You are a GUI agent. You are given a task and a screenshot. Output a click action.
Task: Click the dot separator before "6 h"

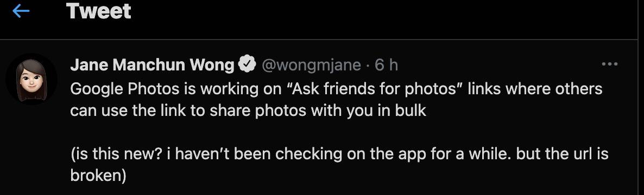point(368,65)
